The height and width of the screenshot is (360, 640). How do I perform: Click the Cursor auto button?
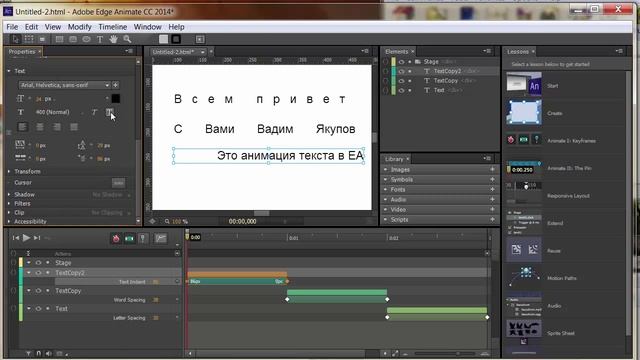[x=118, y=183]
